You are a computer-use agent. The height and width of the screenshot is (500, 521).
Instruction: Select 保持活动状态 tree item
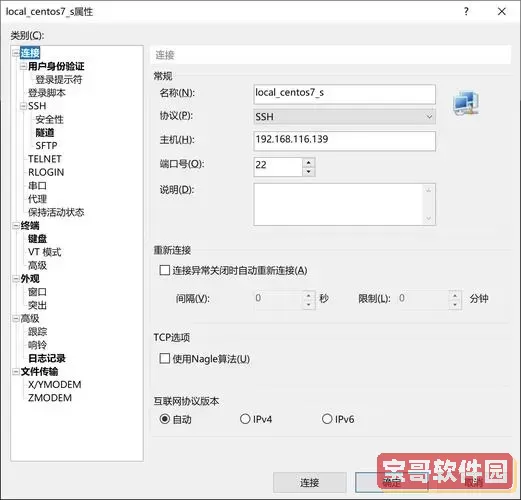[x=56, y=212]
